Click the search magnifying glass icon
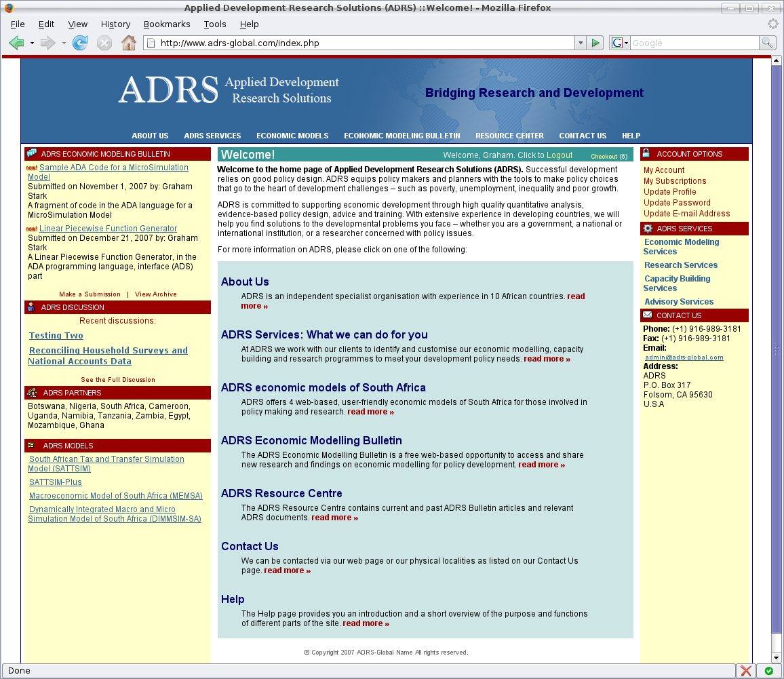The image size is (784, 679). pyautogui.click(x=767, y=43)
